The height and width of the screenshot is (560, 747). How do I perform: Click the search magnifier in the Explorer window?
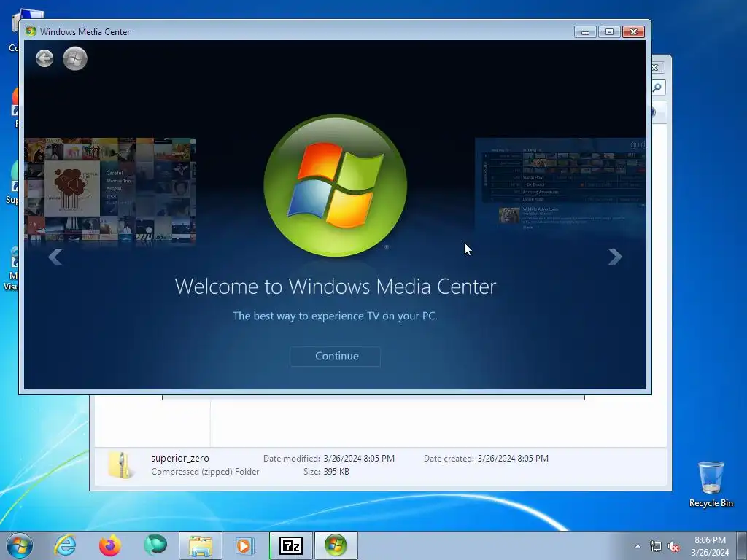click(x=658, y=87)
